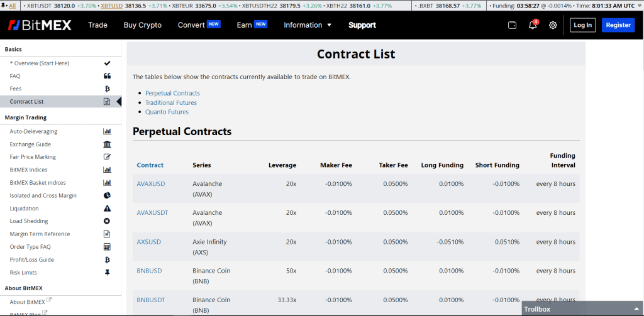Click the quote icon beside FAQ
Image resolution: width=644 pixels, height=316 pixels.
click(x=107, y=76)
